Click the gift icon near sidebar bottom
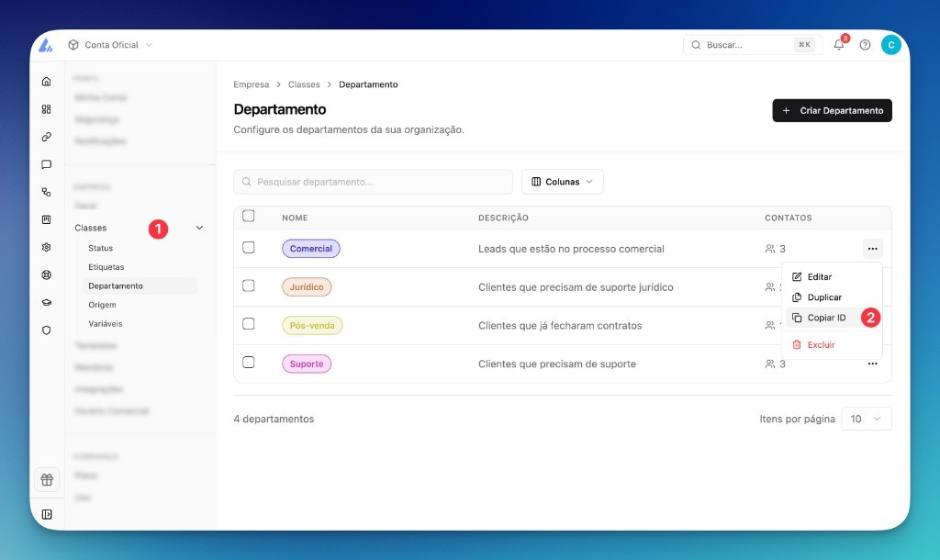 (x=46, y=479)
